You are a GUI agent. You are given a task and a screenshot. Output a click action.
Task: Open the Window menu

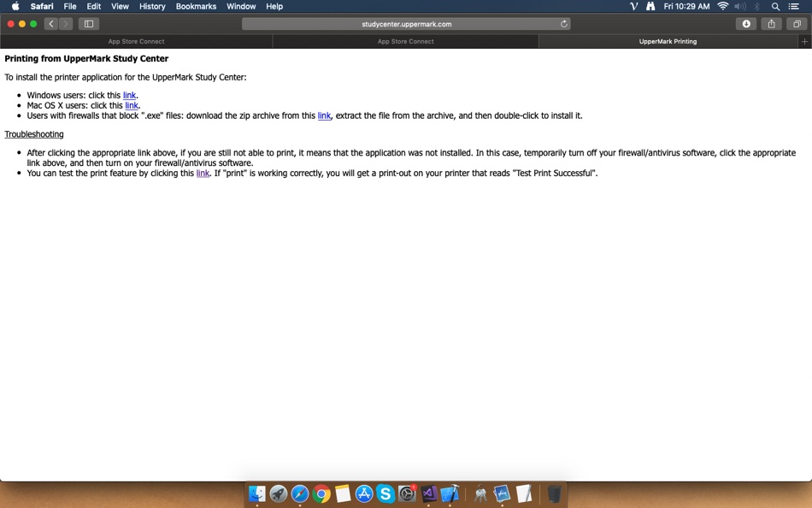coord(241,6)
